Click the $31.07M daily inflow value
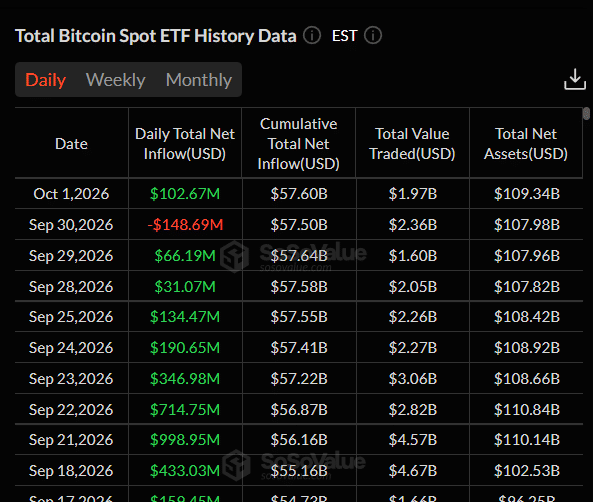The image size is (593, 502). [x=185, y=287]
